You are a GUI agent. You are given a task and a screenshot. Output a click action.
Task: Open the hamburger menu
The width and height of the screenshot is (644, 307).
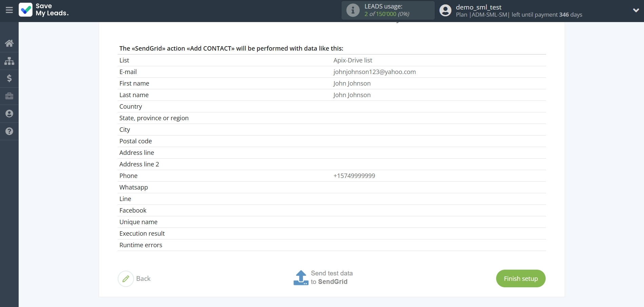pyautogui.click(x=9, y=10)
